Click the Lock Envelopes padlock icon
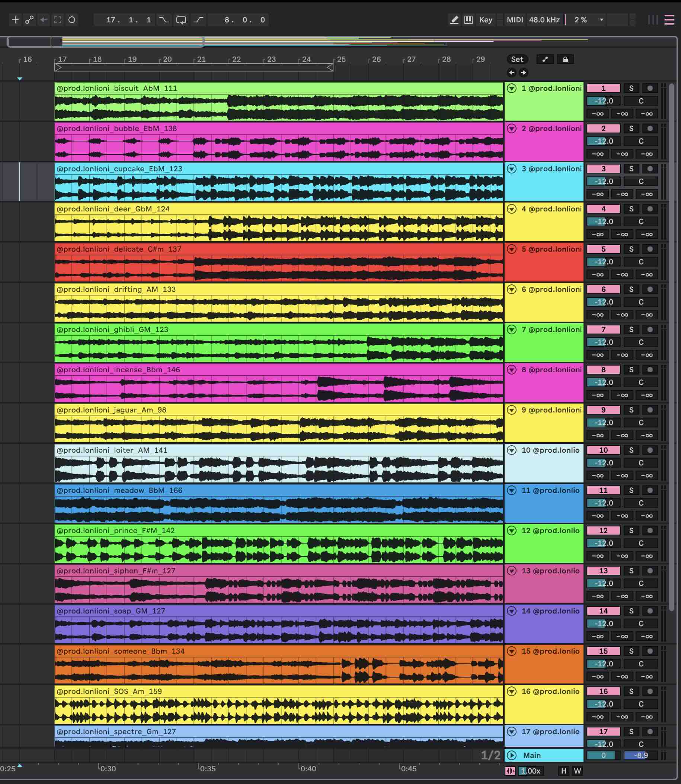 [565, 59]
